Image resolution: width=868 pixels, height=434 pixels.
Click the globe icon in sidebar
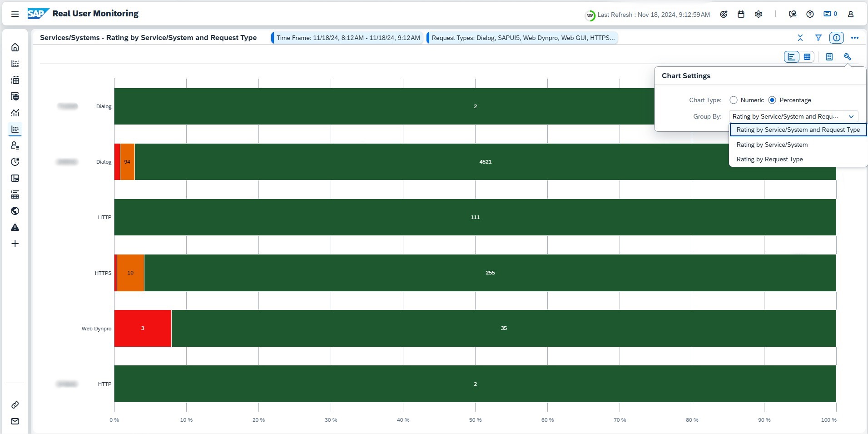[15, 211]
